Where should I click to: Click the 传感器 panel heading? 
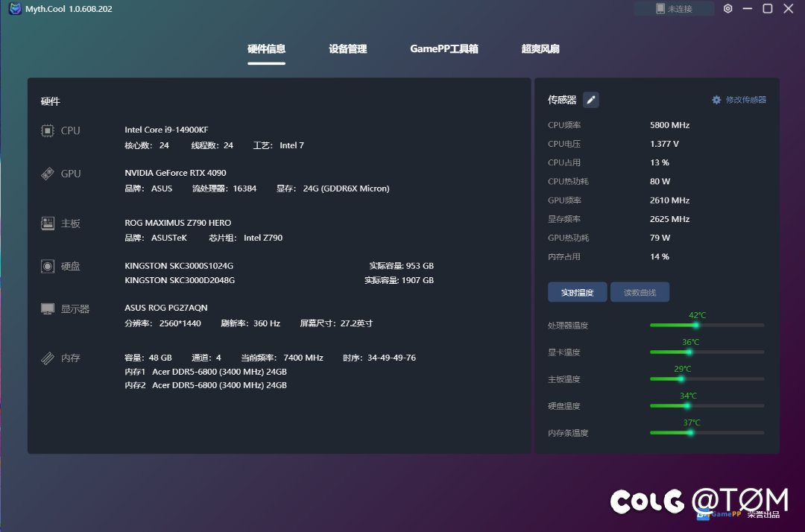coord(562,100)
